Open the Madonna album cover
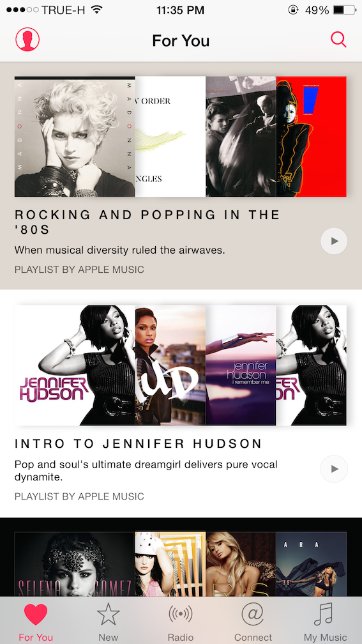Image resolution: width=362 pixels, height=644 pixels. click(x=75, y=136)
